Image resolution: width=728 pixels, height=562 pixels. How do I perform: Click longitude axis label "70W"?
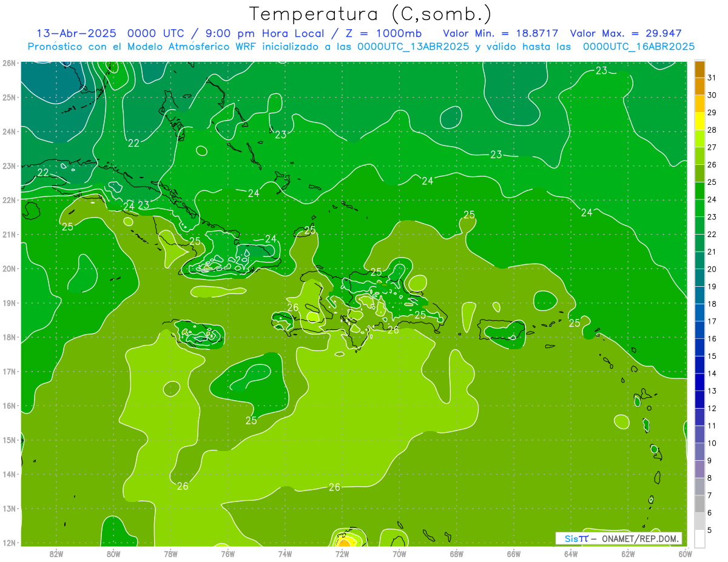(x=399, y=554)
